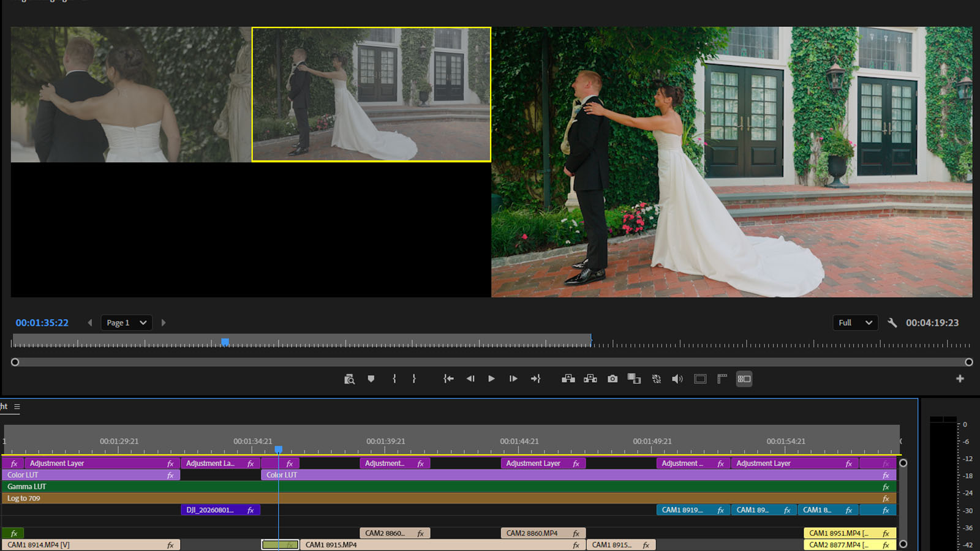Click the magnifier icon left of the marker button
The image size is (980, 551).
pos(349,379)
